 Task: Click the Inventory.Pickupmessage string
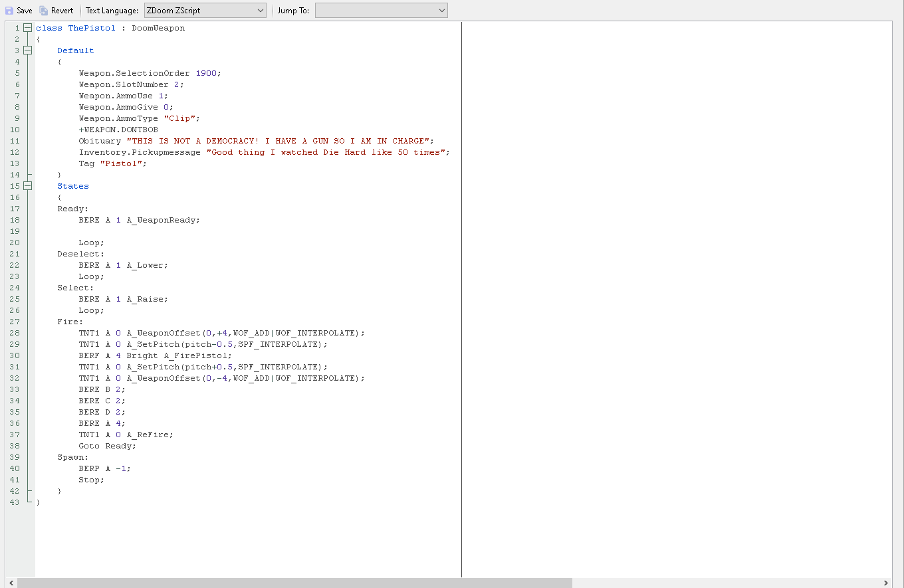point(326,152)
